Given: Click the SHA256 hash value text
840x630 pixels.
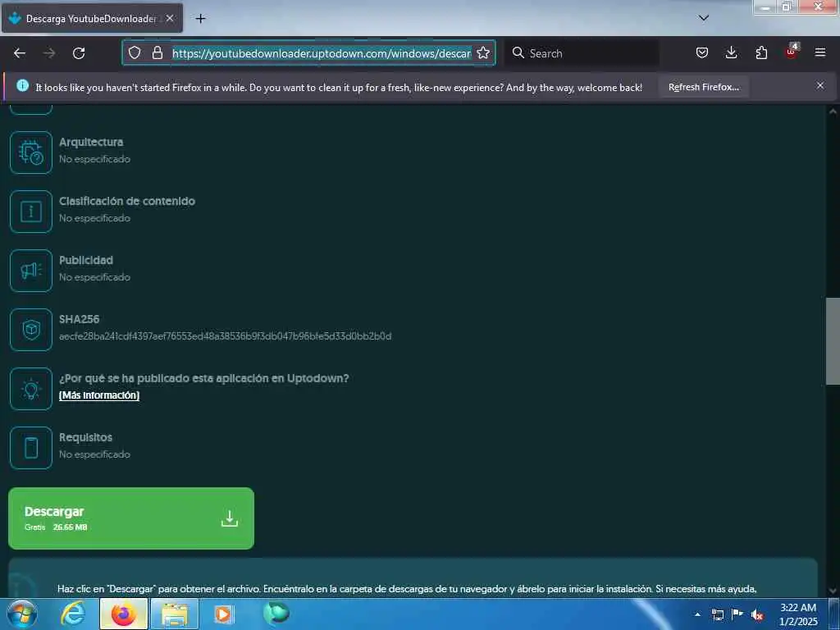Looking at the screenshot, I should click(225, 336).
